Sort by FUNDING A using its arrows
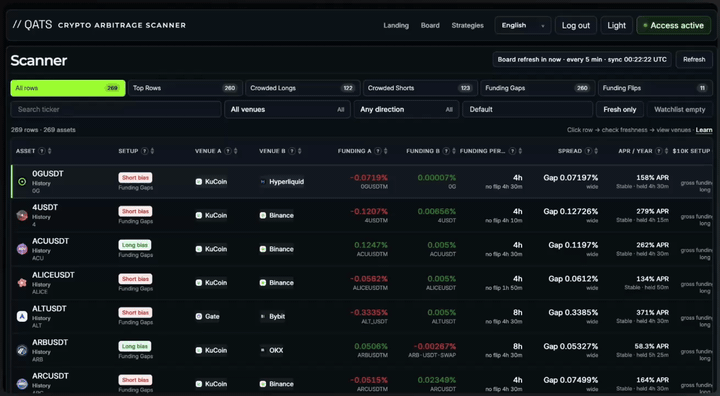Viewport: 720px width, 396px height. coord(386,151)
